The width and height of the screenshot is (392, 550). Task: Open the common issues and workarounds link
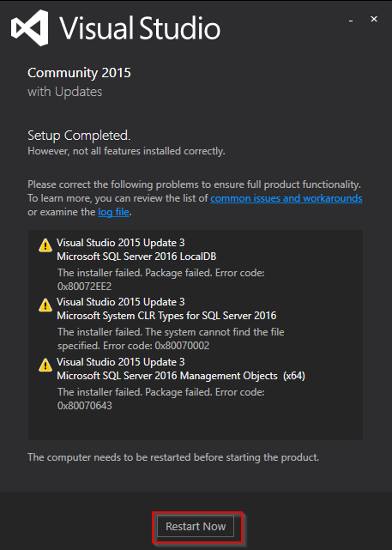pos(286,198)
